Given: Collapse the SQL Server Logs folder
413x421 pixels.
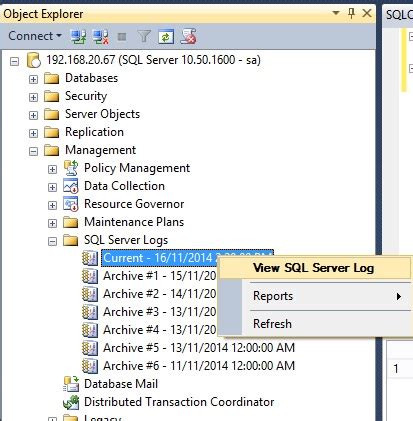Looking at the screenshot, I should (x=52, y=241).
